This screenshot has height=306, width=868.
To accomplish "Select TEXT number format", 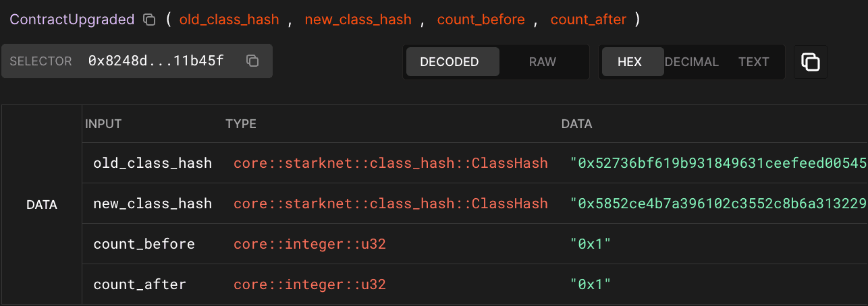I will pyautogui.click(x=754, y=62).
